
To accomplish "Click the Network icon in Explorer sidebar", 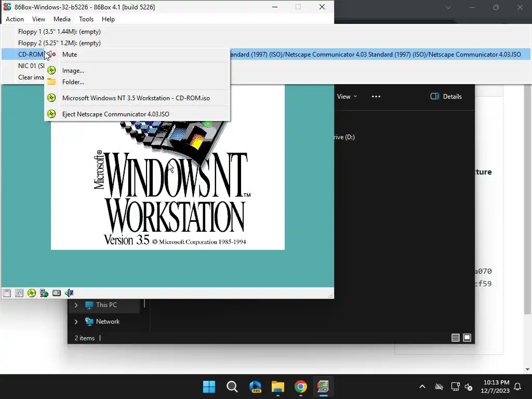I will (89, 321).
